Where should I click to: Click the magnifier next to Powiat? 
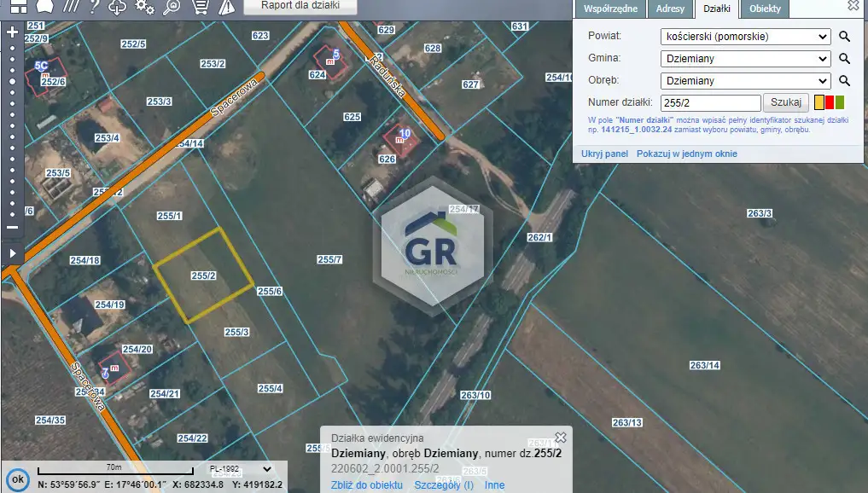(x=844, y=37)
